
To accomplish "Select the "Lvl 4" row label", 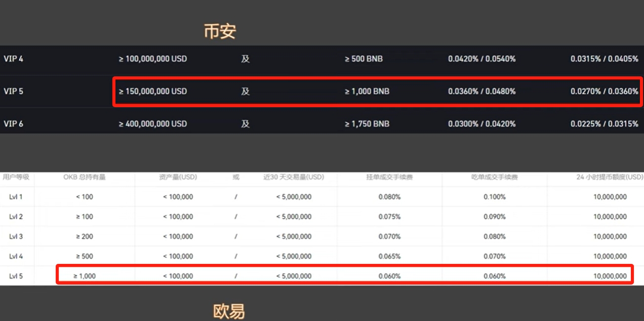I will [16, 256].
